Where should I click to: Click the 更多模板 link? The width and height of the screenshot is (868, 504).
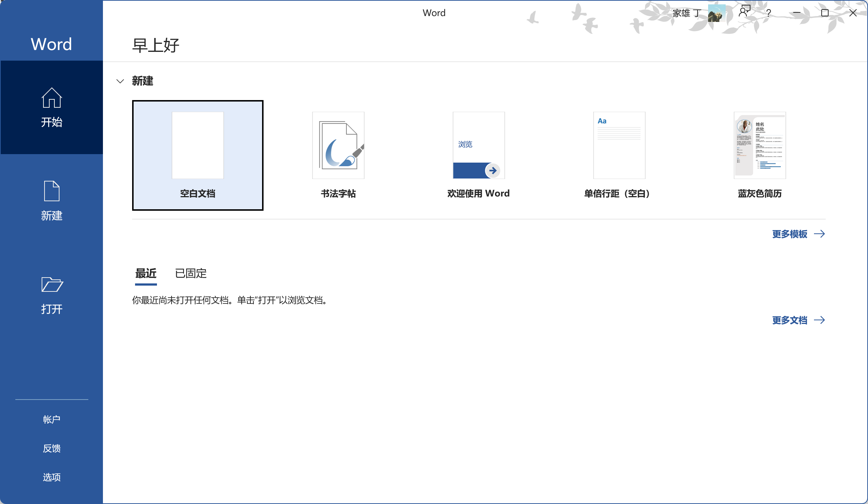pyautogui.click(x=799, y=234)
